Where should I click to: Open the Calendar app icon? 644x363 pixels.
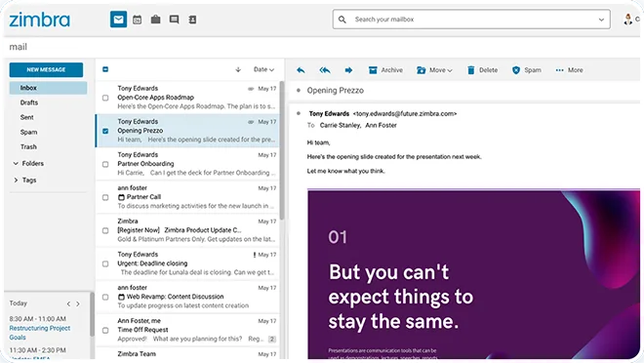[x=138, y=20]
